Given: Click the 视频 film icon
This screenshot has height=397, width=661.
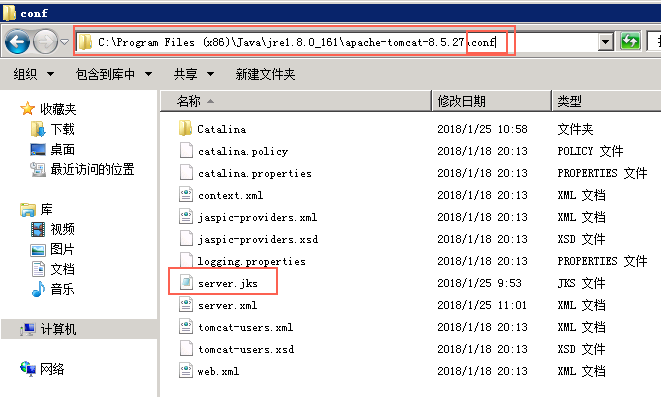Looking at the screenshot, I should (38, 229).
